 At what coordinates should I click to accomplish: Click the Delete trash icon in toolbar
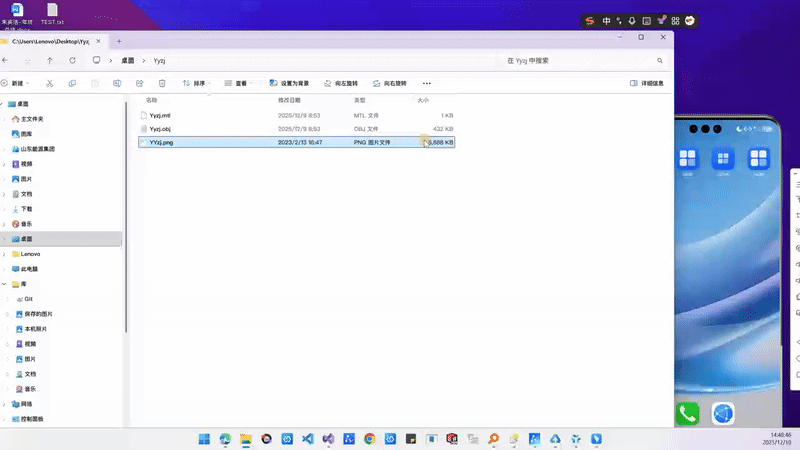[162, 83]
